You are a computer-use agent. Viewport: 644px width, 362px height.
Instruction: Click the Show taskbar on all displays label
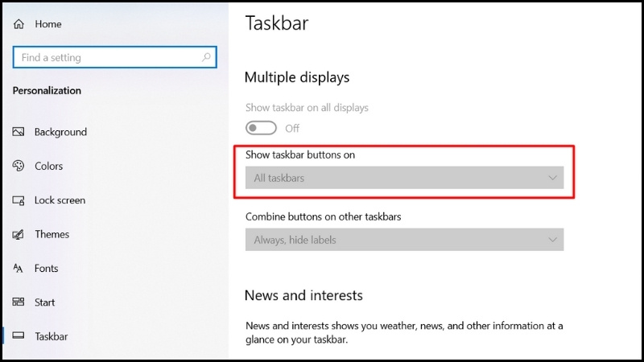pyautogui.click(x=307, y=108)
